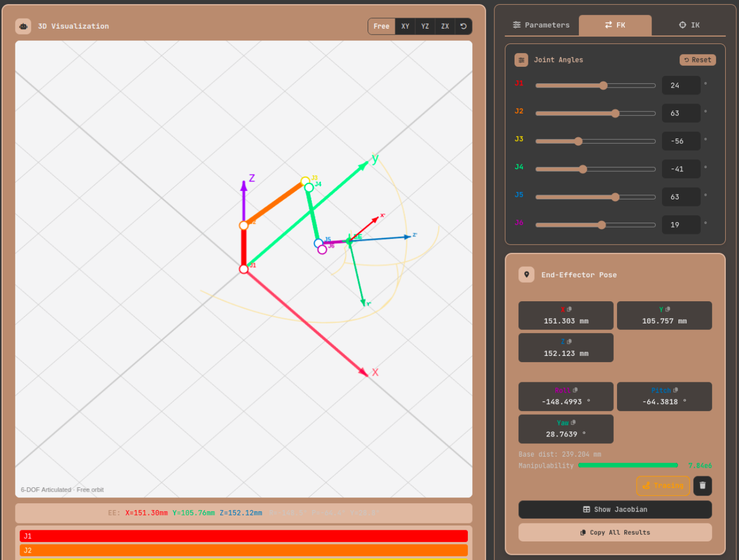This screenshot has width=739, height=560.
Task: Clear the trace with the trash icon
Action: point(702,486)
